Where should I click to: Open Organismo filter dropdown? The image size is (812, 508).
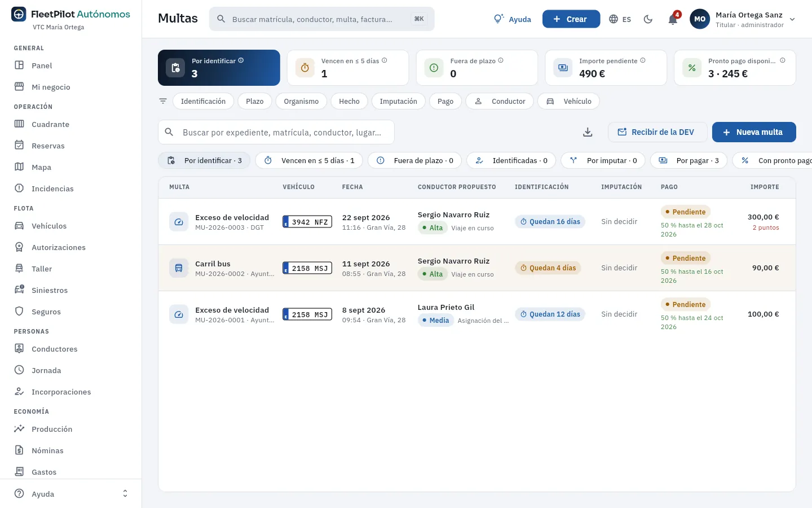pyautogui.click(x=301, y=101)
